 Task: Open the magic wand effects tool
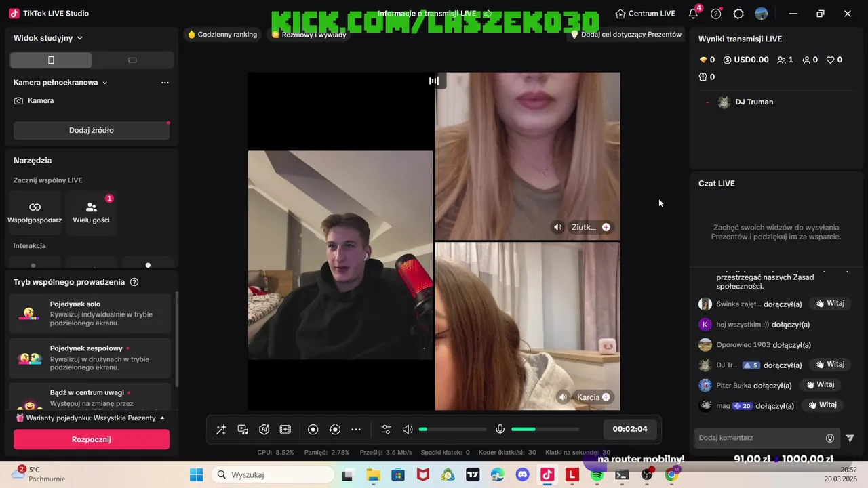[x=221, y=430]
